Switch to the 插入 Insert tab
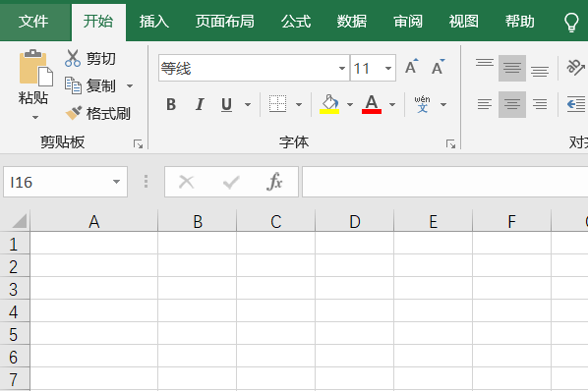The height and width of the screenshot is (391, 588). pos(154,21)
